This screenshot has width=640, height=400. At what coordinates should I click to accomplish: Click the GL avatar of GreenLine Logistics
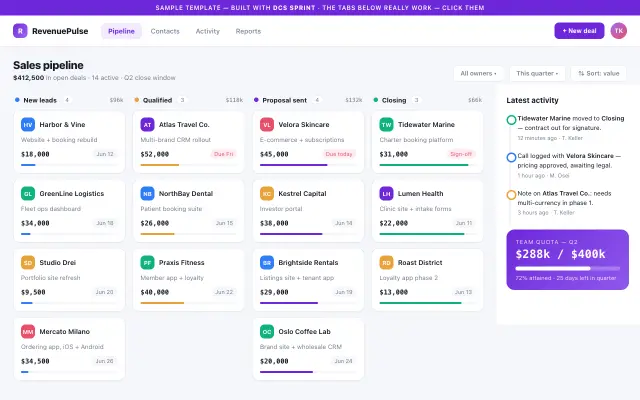click(28, 193)
